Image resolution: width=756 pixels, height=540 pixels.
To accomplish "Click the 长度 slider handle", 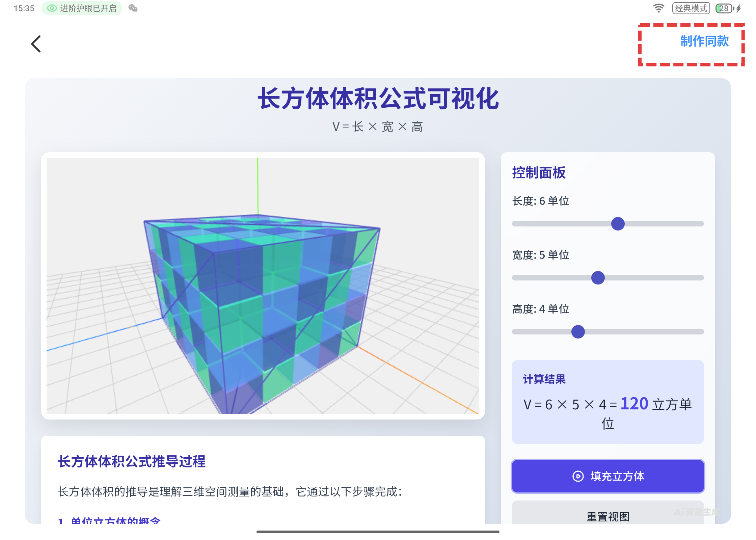I will click(x=618, y=224).
